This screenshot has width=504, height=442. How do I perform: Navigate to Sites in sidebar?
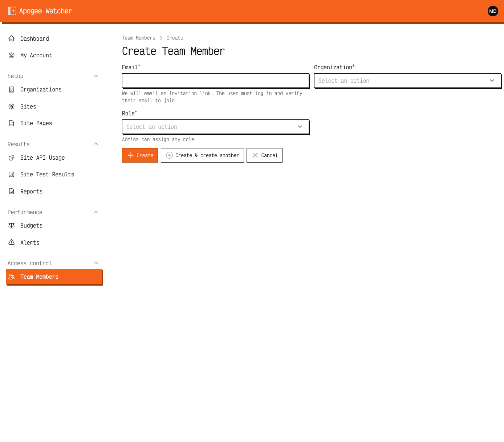click(54, 106)
